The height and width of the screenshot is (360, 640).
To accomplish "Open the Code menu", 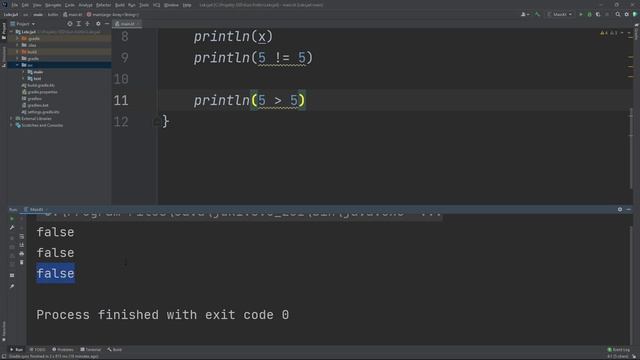I will (70, 5).
